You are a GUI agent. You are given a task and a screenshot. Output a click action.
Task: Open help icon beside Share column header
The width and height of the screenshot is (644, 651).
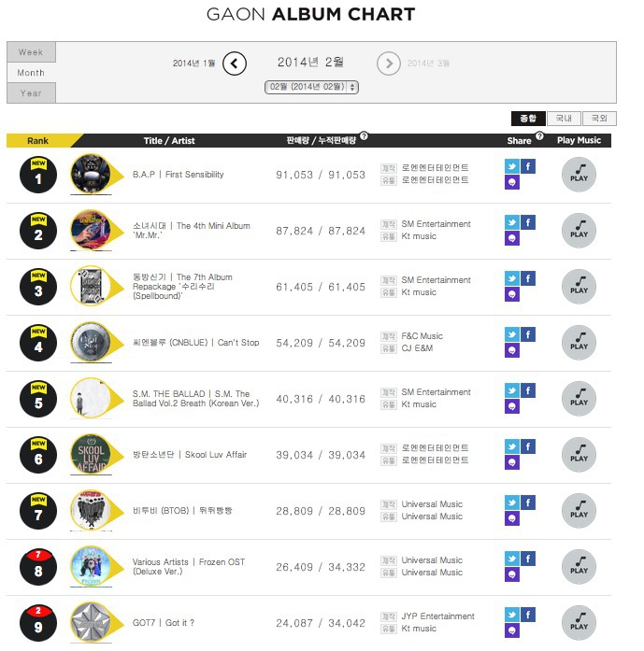click(x=539, y=135)
